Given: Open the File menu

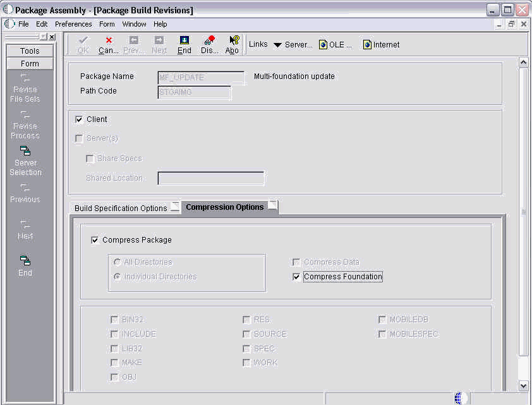Looking at the screenshot, I should pos(23,24).
